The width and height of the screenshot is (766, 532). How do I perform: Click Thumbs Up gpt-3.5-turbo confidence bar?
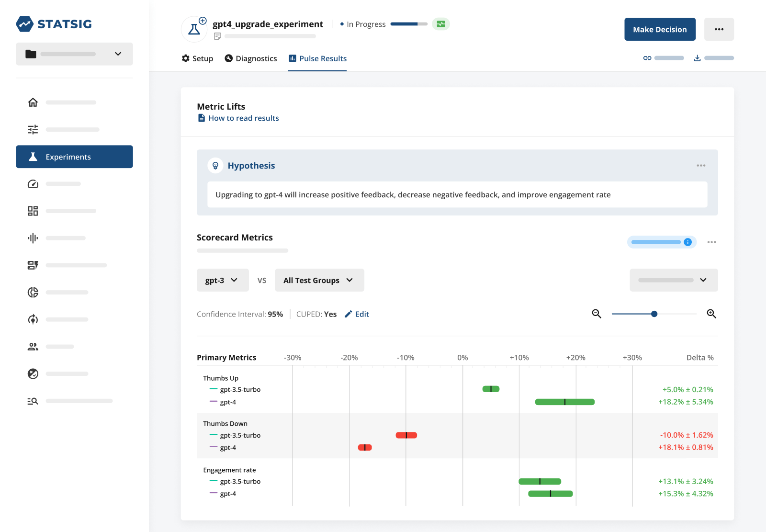(x=491, y=389)
